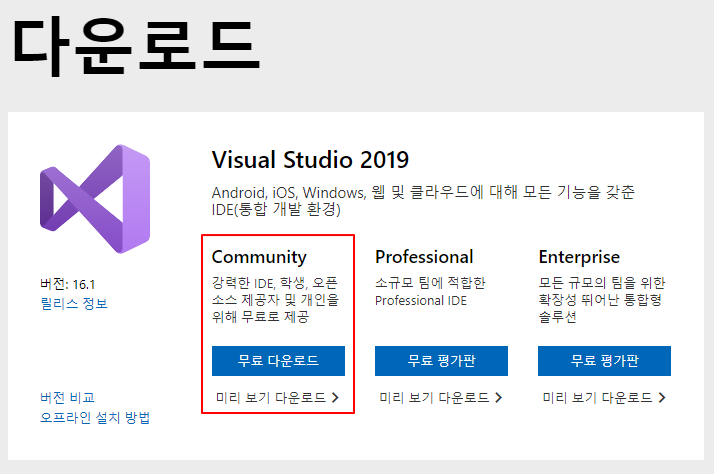The height and width of the screenshot is (474, 714).
Task: Click the Enterprise edition heading
Action: point(579,258)
